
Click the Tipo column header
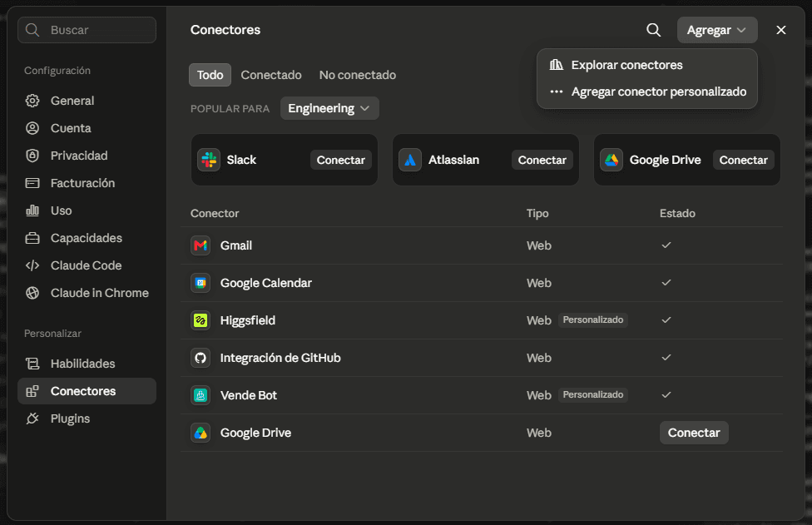click(x=537, y=213)
